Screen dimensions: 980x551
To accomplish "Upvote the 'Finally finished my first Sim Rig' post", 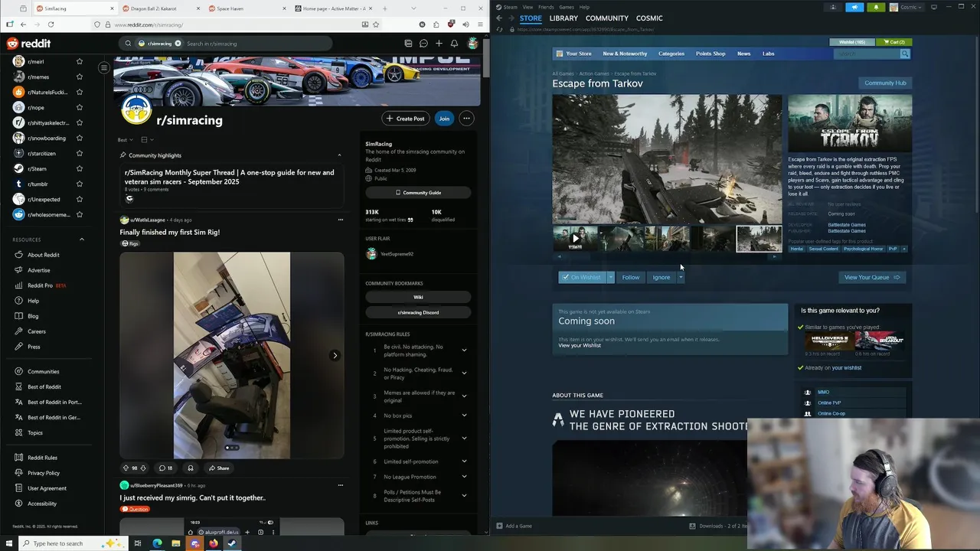I will [x=126, y=468].
